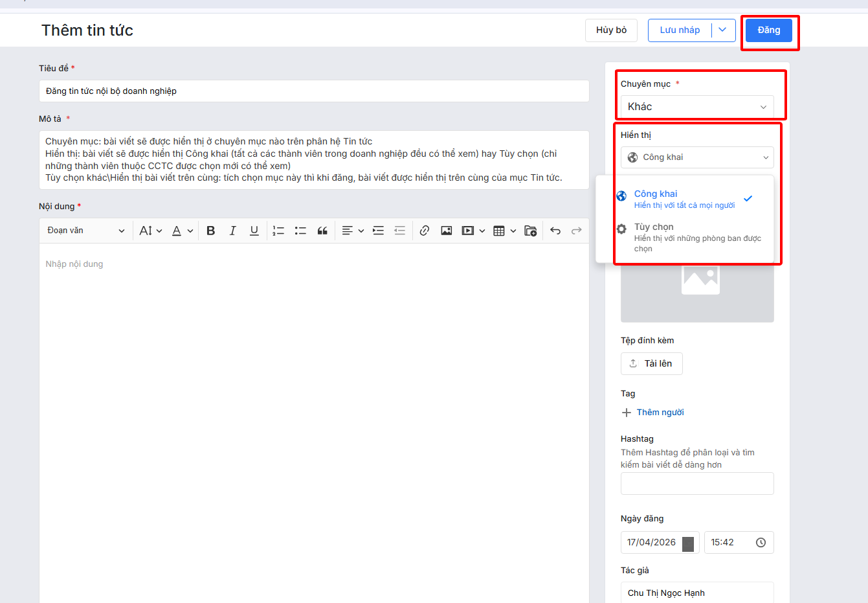Image resolution: width=868 pixels, height=603 pixels.
Task: Open the calendar date picker icon
Action: 688,543
